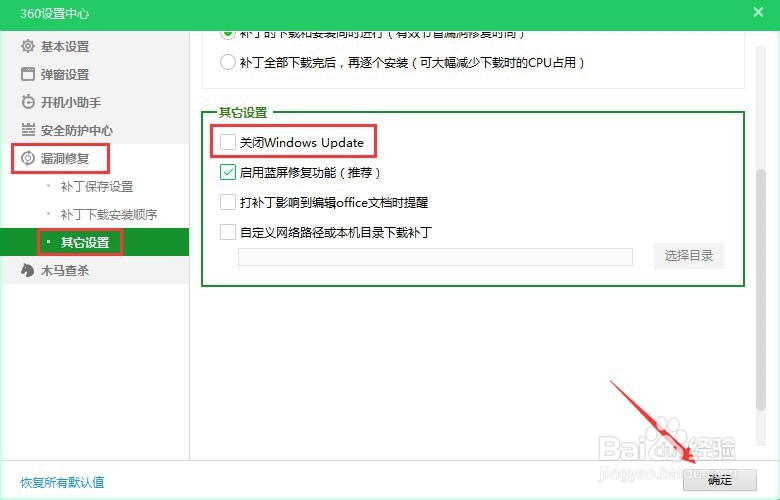Click the 其它设置 group heading text
The width and height of the screenshot is (780, 500).
[x=243, y=112]
